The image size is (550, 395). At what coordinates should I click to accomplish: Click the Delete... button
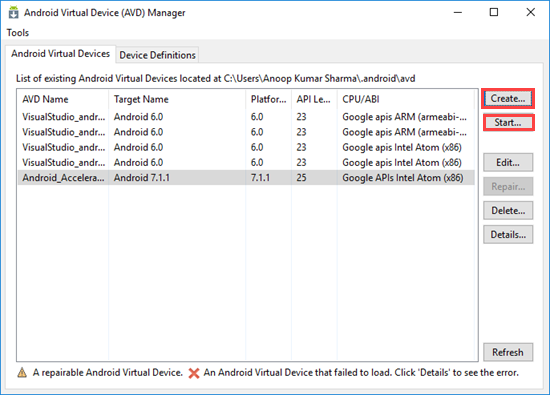pos(508,210)
